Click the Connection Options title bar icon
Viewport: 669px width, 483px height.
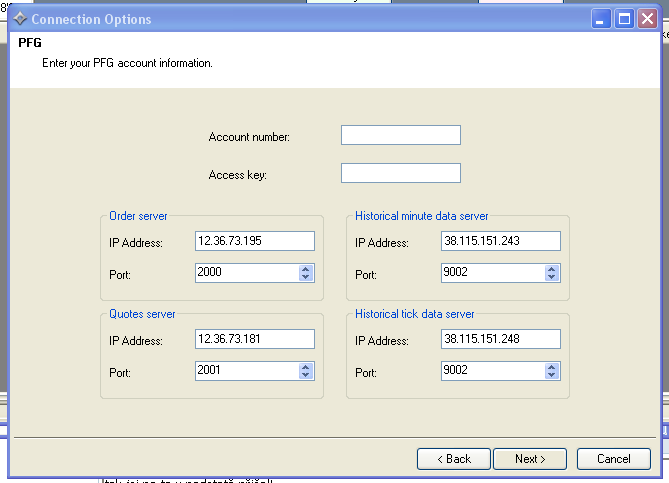click(19, 19)
